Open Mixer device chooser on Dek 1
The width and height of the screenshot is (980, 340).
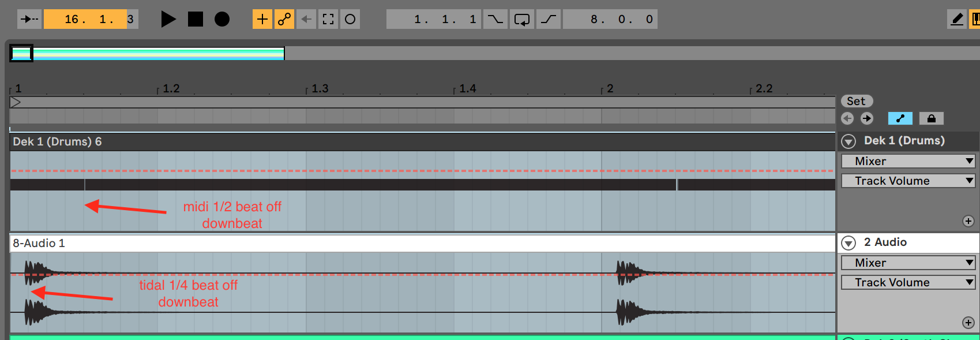click(908, 161)
